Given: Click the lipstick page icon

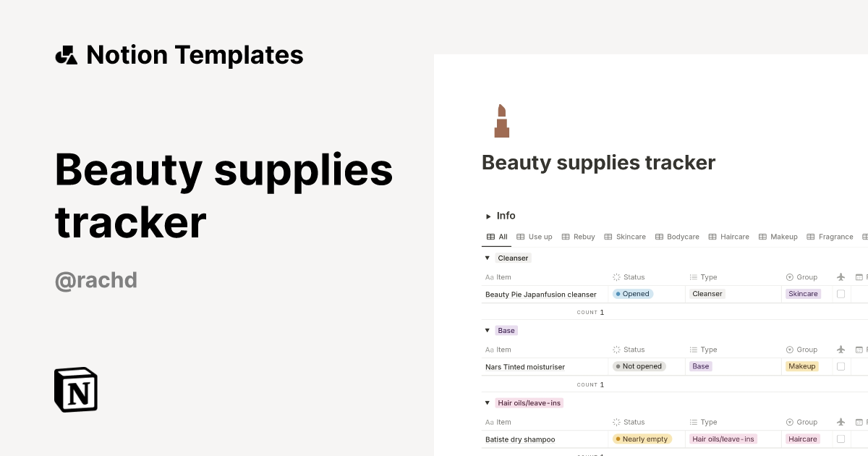Looking at the screenshot, I should [502, 119].
